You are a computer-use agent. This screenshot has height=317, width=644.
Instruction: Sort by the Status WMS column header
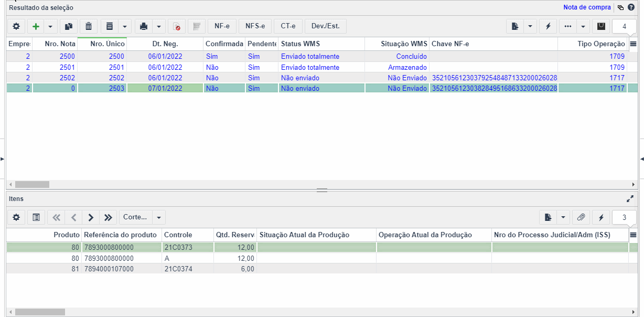pos(321,44)
